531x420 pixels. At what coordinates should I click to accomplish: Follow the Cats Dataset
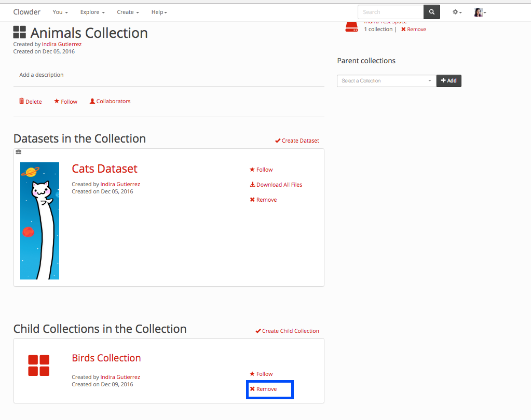click(261, 170)
